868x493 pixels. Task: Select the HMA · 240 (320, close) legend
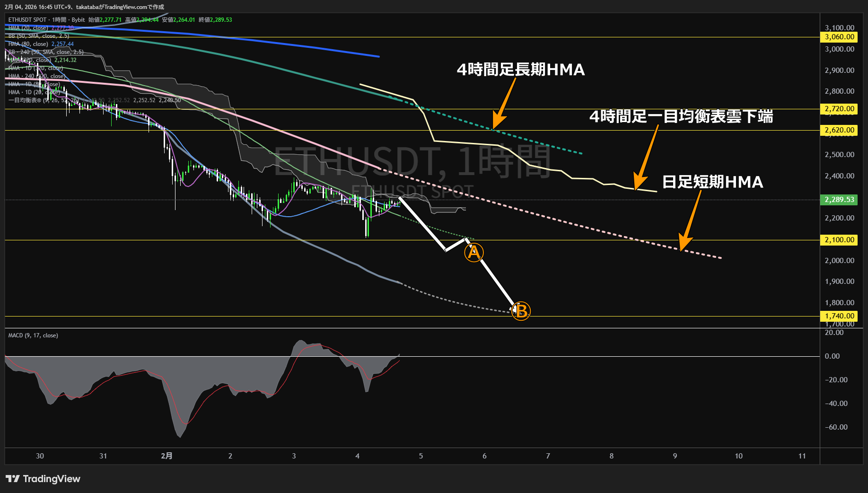coord(37,76)
